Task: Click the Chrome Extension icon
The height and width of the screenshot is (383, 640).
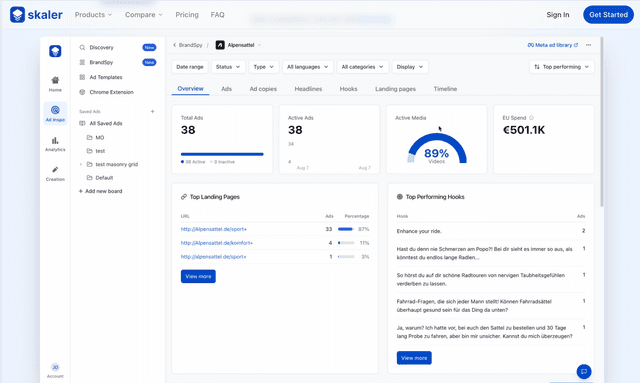Action: point(82,92)
